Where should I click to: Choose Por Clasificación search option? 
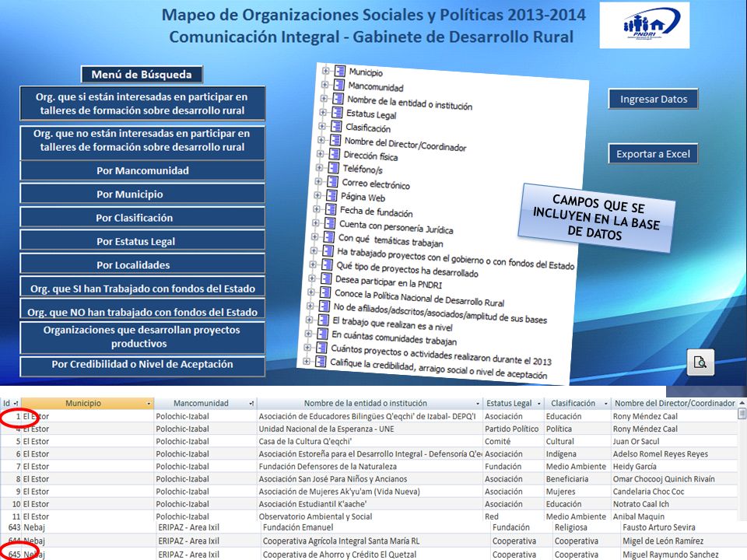tap(142, 218)
